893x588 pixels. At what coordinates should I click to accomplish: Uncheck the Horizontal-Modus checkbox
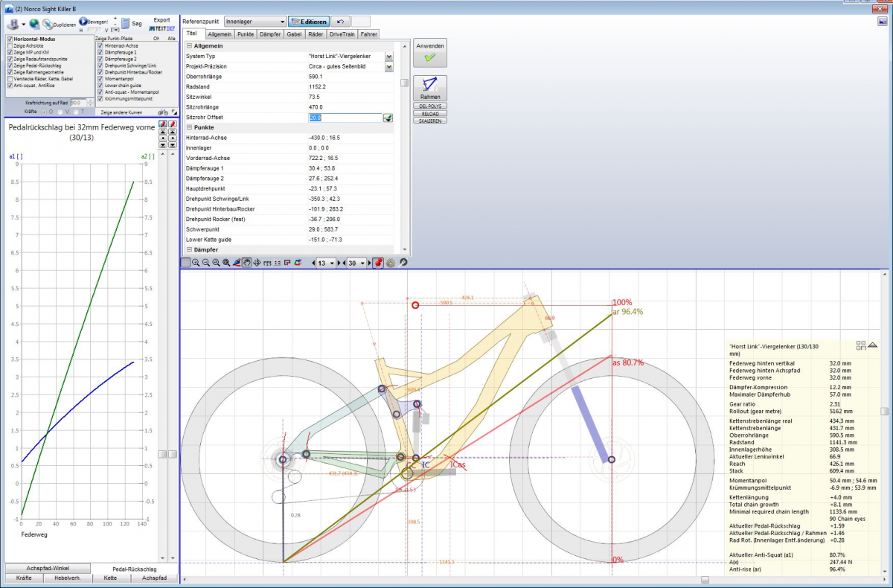point(10,39)
